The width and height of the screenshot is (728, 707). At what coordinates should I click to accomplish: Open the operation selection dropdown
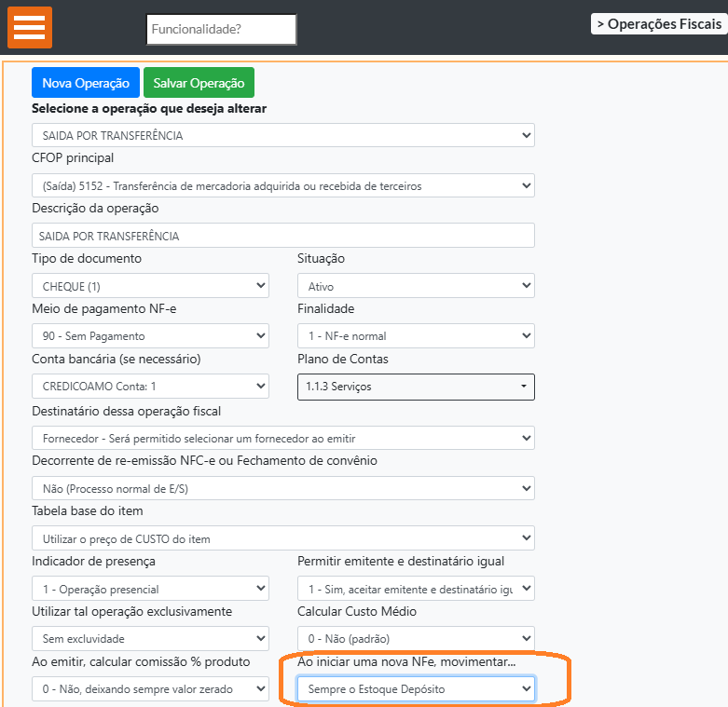coord(283,135)
